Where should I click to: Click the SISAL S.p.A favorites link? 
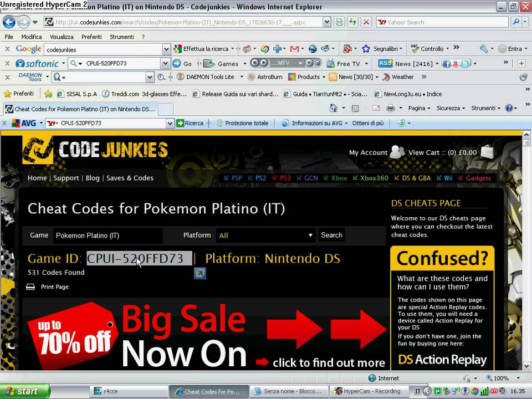coord(77,94)
